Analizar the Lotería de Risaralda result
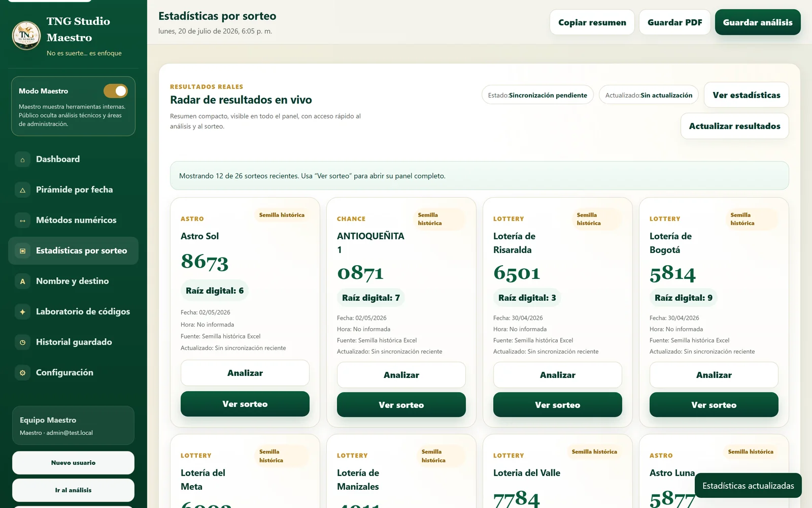Image resolution: width=812 pixels, height=508 pixels. click(x=558, y=375)
